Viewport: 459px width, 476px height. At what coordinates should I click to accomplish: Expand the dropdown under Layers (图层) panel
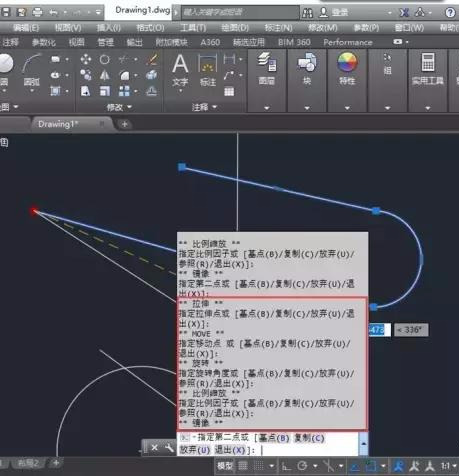pos(267,108)
